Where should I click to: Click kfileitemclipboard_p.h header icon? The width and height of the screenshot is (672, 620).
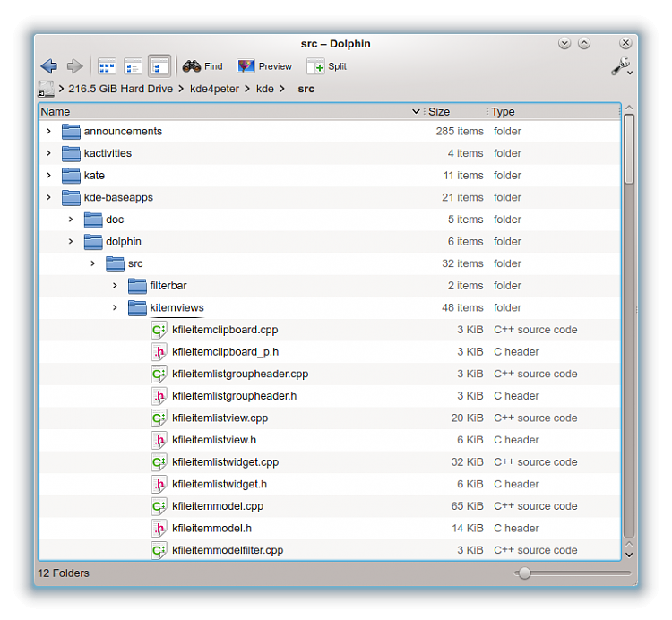(159, 352)
